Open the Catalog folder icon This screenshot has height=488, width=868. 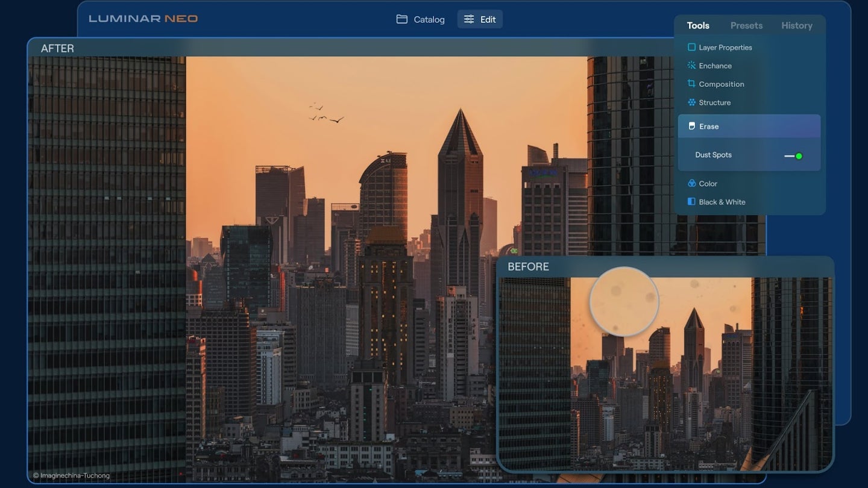coord(402,19)
